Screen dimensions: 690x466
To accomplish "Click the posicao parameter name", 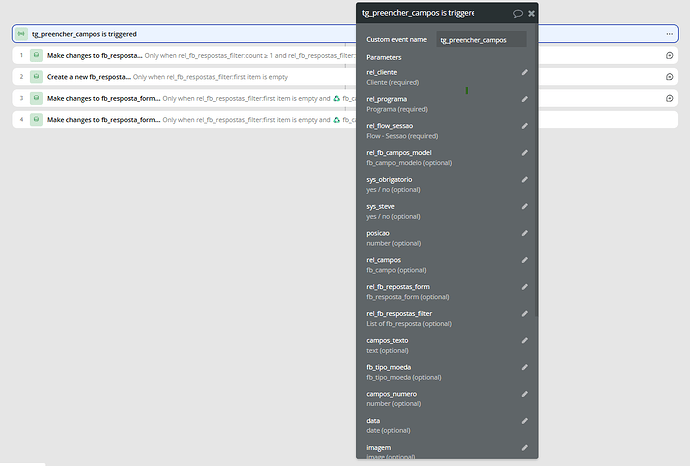I will point(378,233).
